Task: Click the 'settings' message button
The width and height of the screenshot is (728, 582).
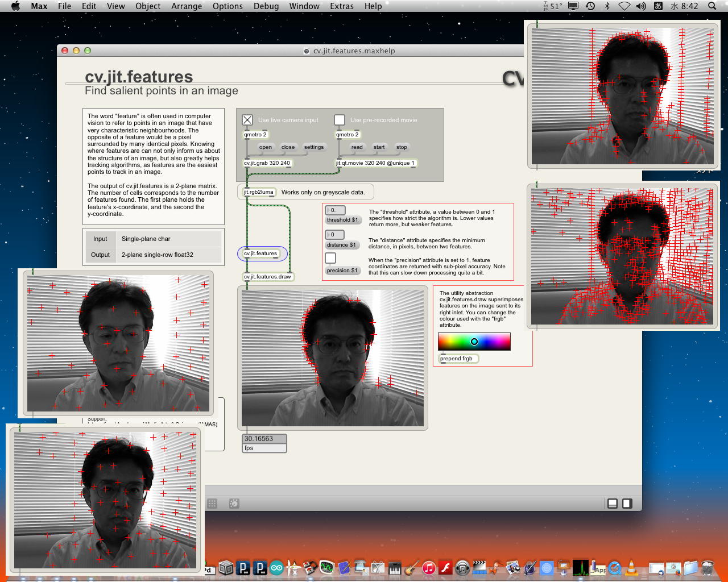Action: (313, 147)
